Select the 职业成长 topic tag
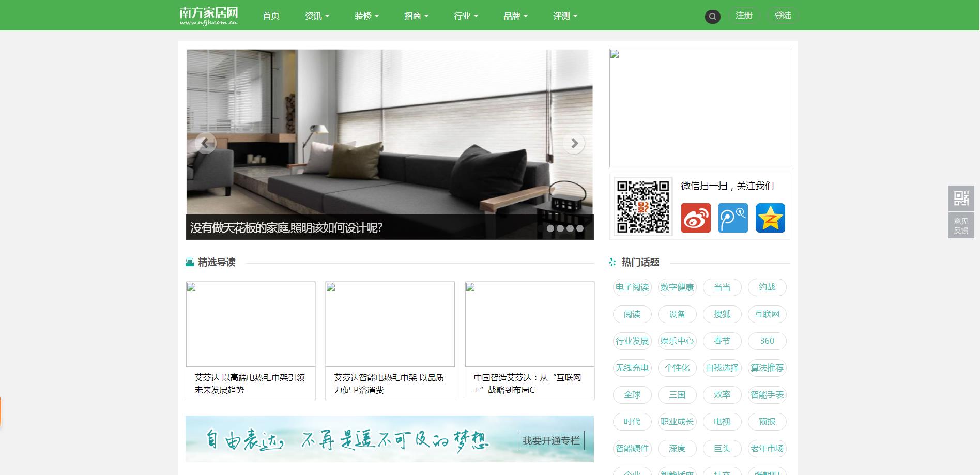The height and width of the screenshot is (475, 980). (677, 422)
